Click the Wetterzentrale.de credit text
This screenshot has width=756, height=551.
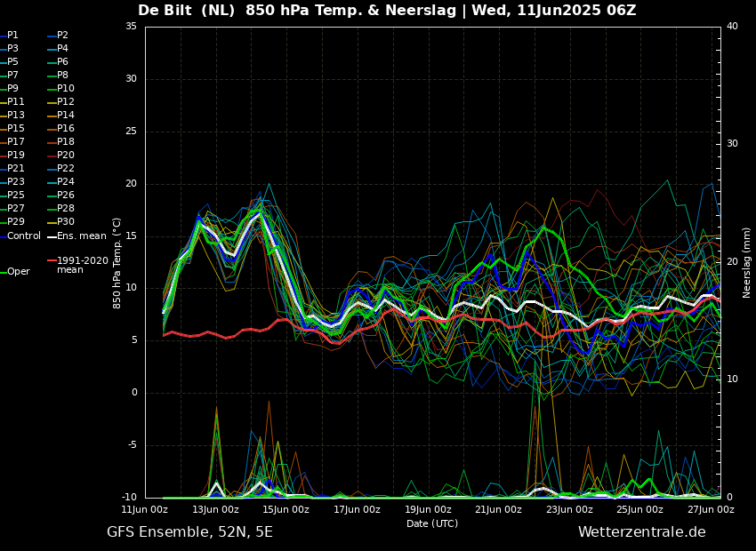coord(642,532)
